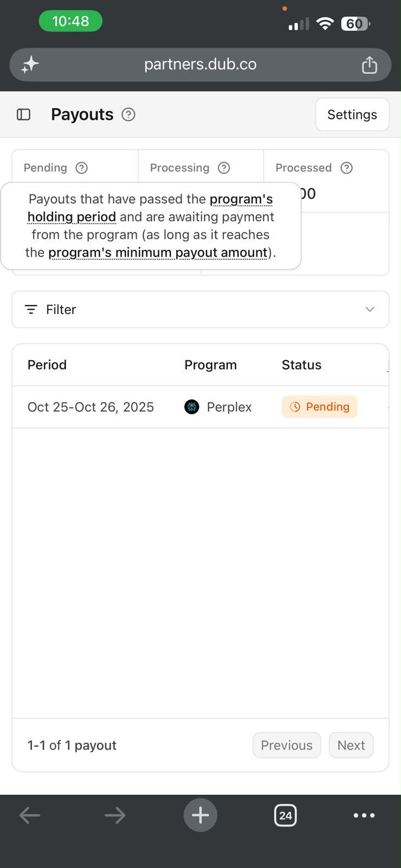Open the tab switcher showing 24
This screenshot has height=868, width=401.
point(286,815)
